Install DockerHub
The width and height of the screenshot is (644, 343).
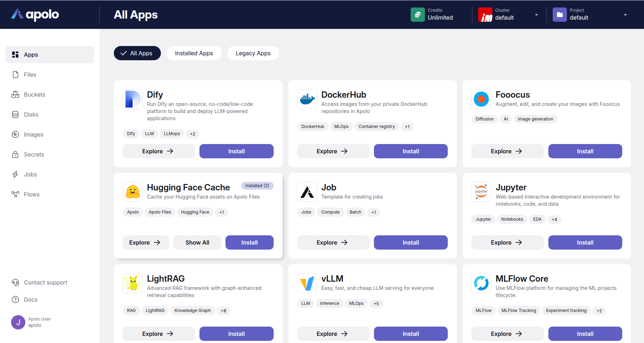411,151
